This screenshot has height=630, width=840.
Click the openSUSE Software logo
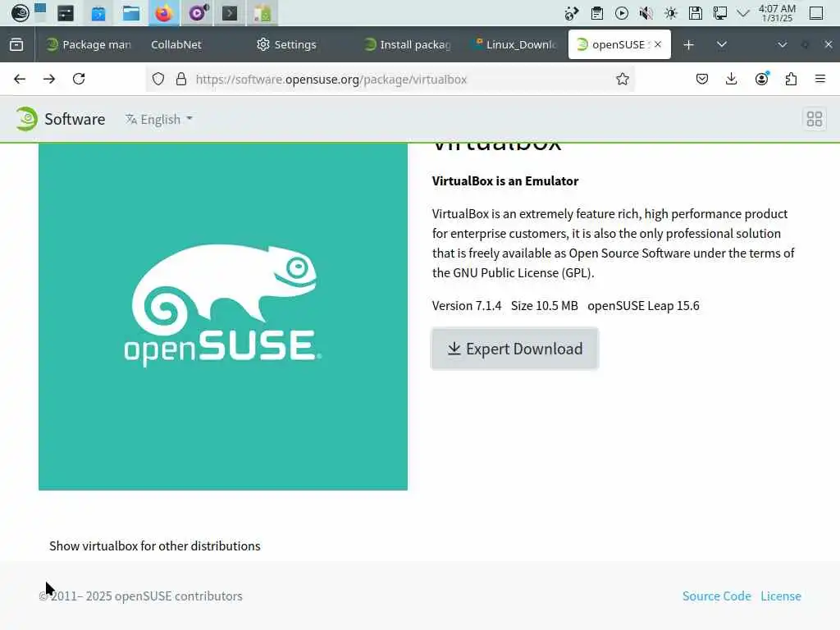coord(60,119)
